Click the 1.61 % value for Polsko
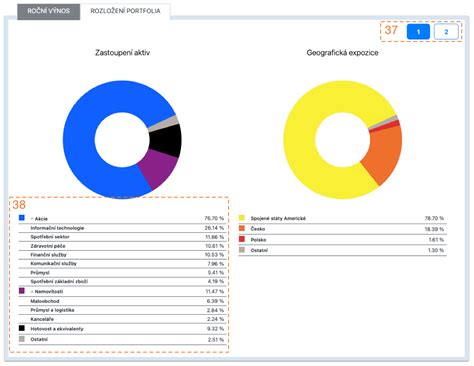This screenshot has width=474, height=366. (x=436, y=240)
